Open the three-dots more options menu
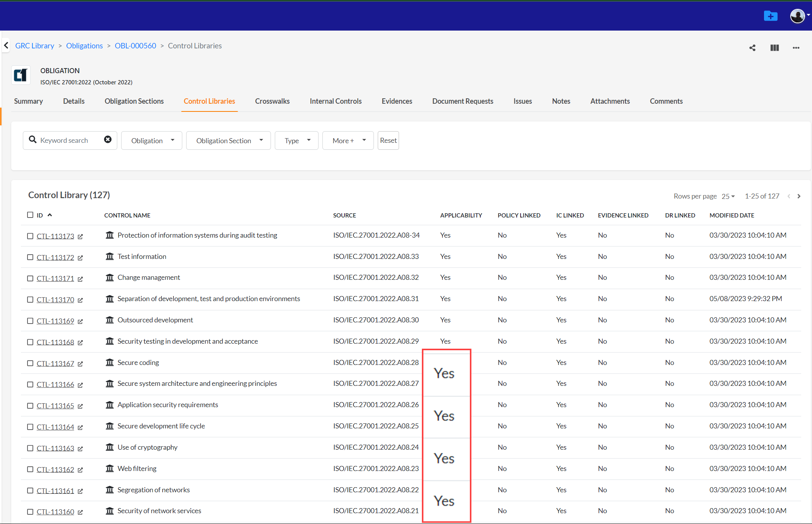The width and height of the screenshot is (812, 524). (x=796, y=48)
